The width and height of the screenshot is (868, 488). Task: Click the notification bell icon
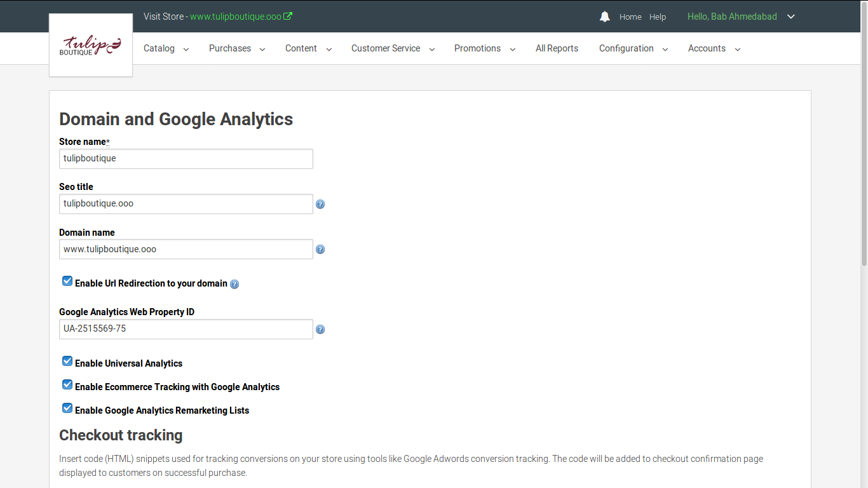pyautogui.click(x=604, y=17)
